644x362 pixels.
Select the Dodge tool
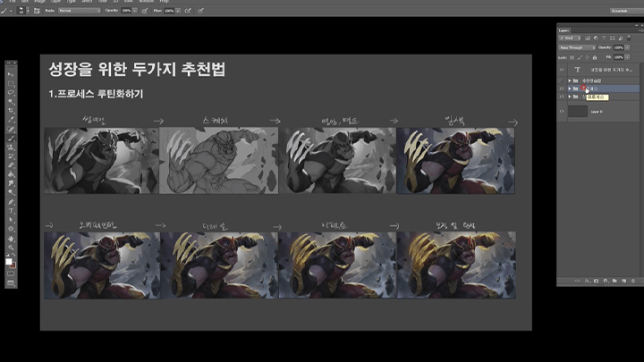[11, 192]
